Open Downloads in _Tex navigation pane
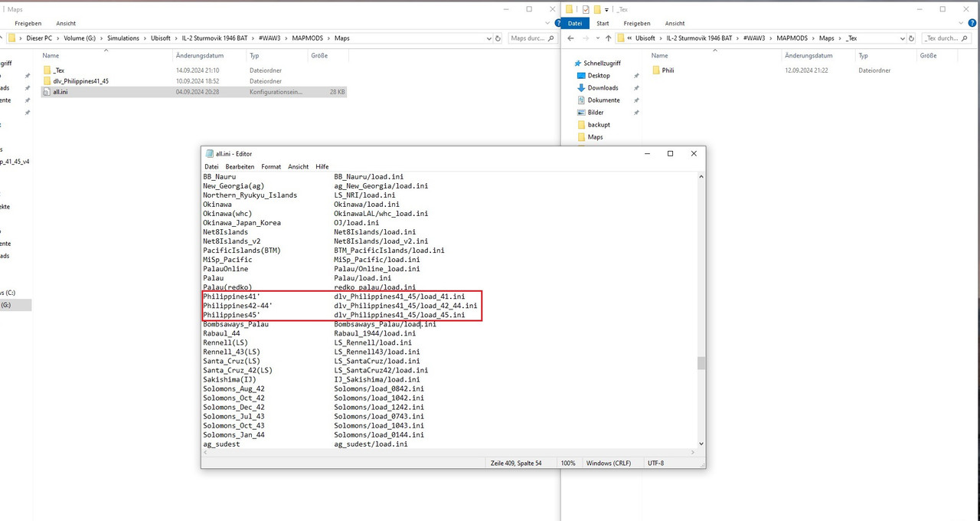 603,87
